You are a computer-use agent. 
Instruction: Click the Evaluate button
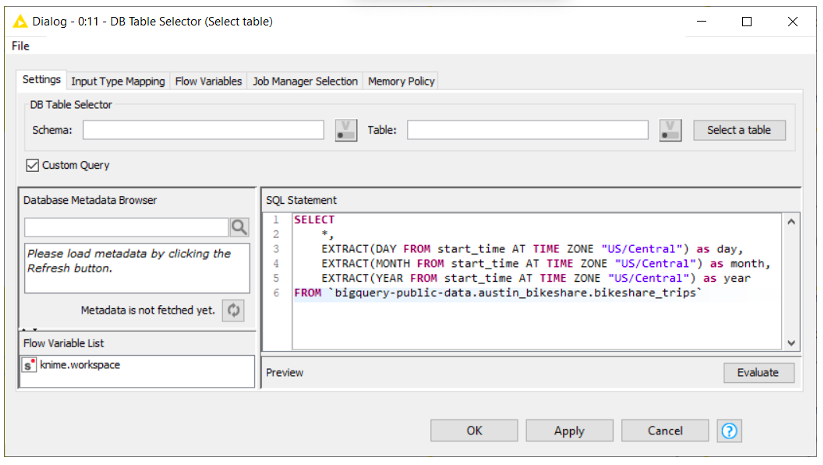[x=758, y=373]
